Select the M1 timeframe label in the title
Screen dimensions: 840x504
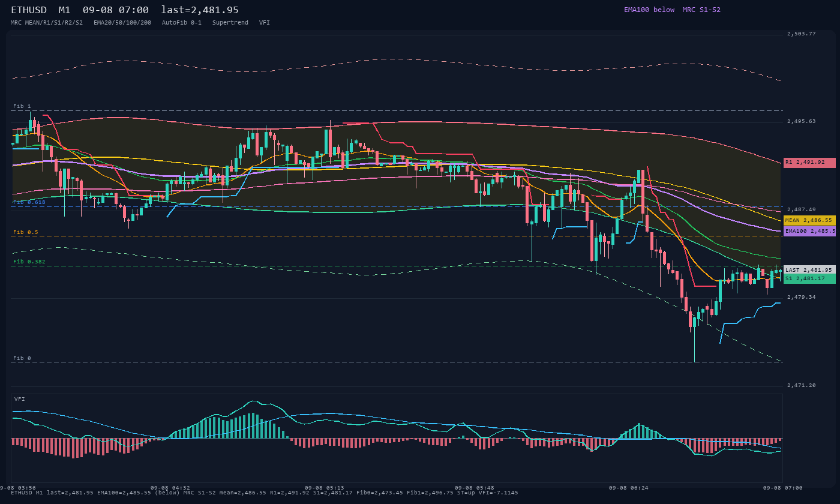click(65, 10)
